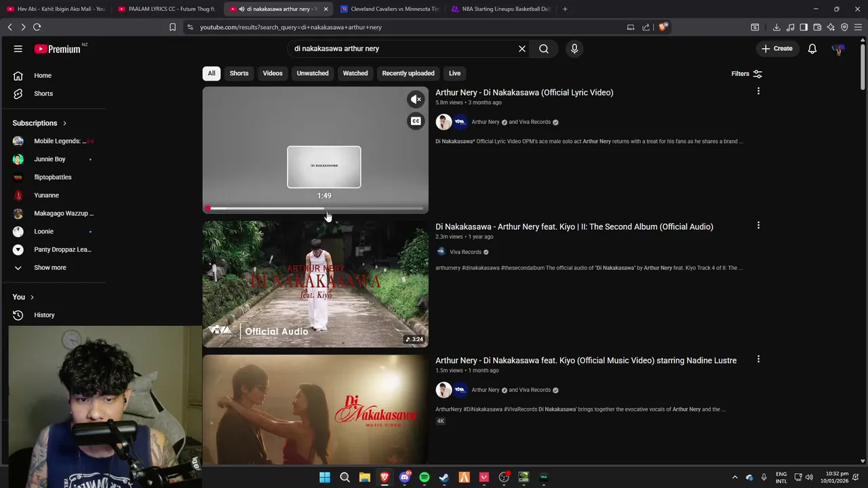Select the All filter chip

(x=212, y=73)
